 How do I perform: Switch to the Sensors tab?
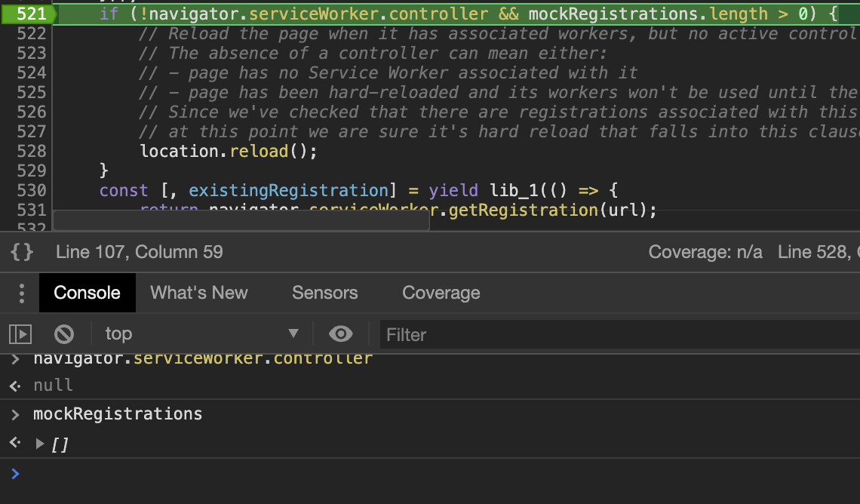324,293
